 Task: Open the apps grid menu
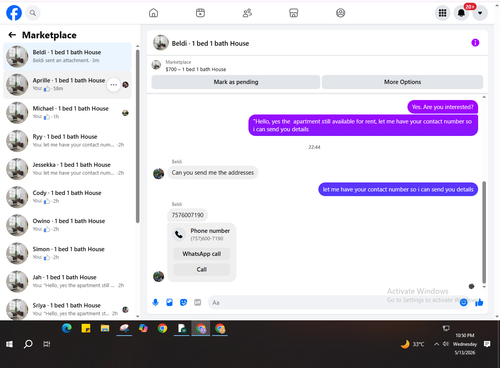(442, 13)
